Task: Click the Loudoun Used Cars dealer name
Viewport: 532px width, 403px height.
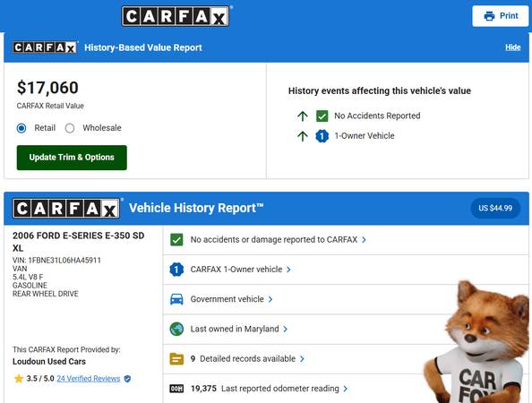Action: 49,362
